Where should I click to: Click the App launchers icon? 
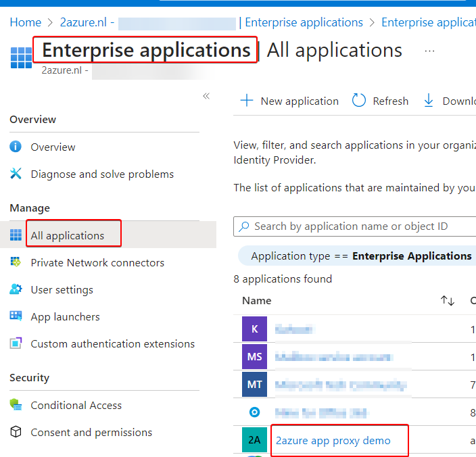coord(16,316)
